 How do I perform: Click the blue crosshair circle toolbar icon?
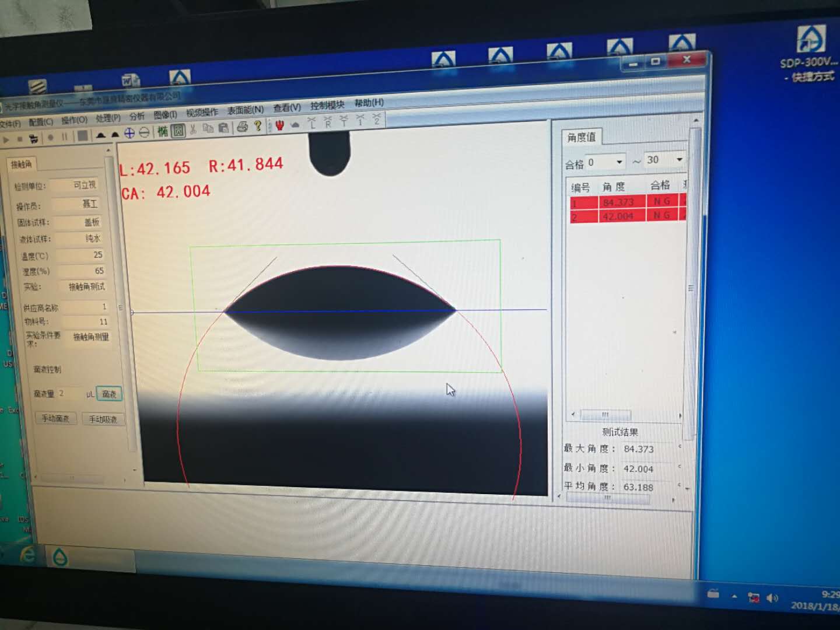point(129,133)
